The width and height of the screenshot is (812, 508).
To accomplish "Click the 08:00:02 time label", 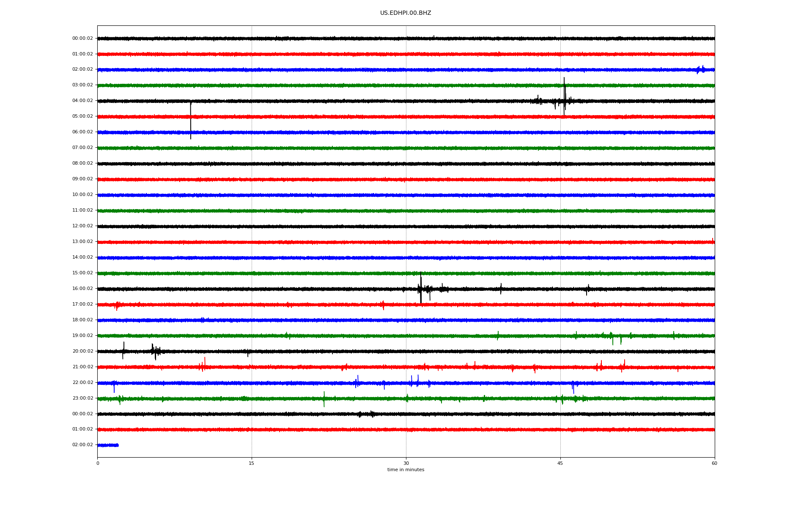I will (82, 163).
